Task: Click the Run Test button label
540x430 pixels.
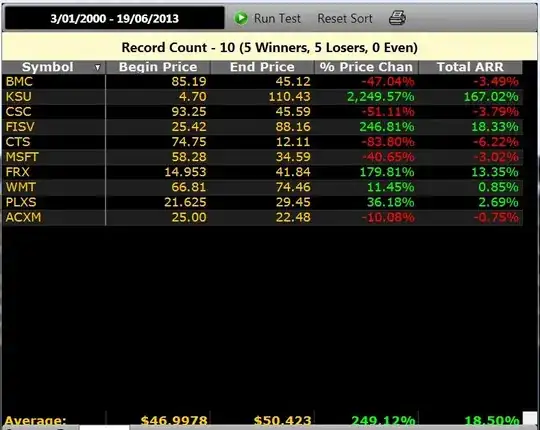Action: click(277, 18)
